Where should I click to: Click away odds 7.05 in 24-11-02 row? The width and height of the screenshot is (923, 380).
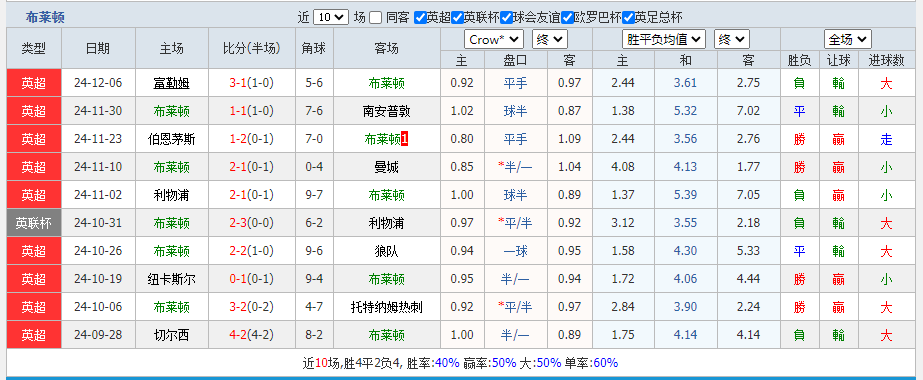coord(749,195)
